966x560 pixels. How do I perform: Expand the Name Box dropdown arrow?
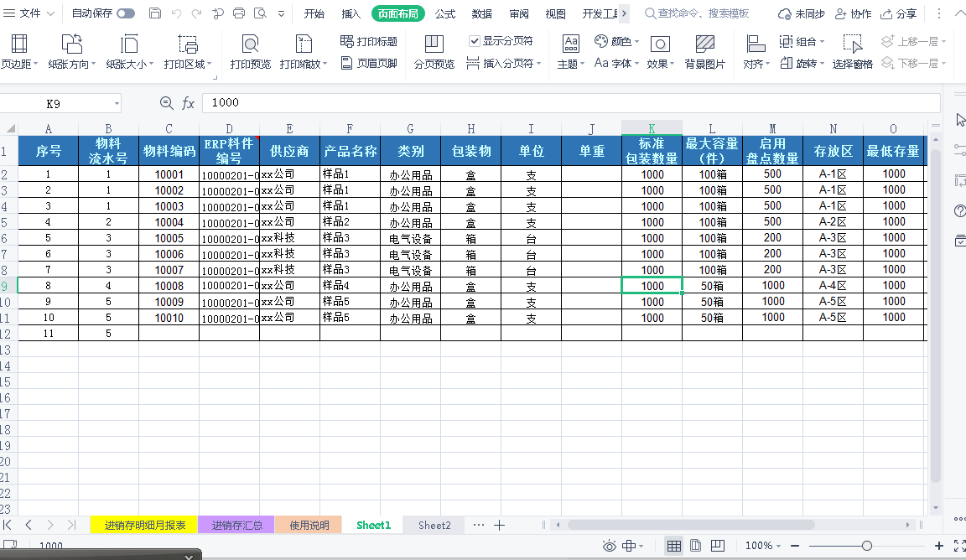tap(115, 103)
